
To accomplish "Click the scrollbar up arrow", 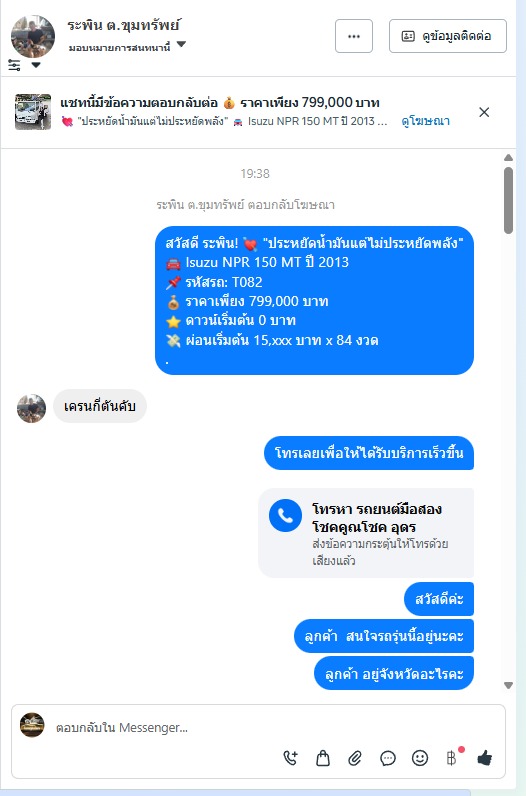I will click(508, 158).
